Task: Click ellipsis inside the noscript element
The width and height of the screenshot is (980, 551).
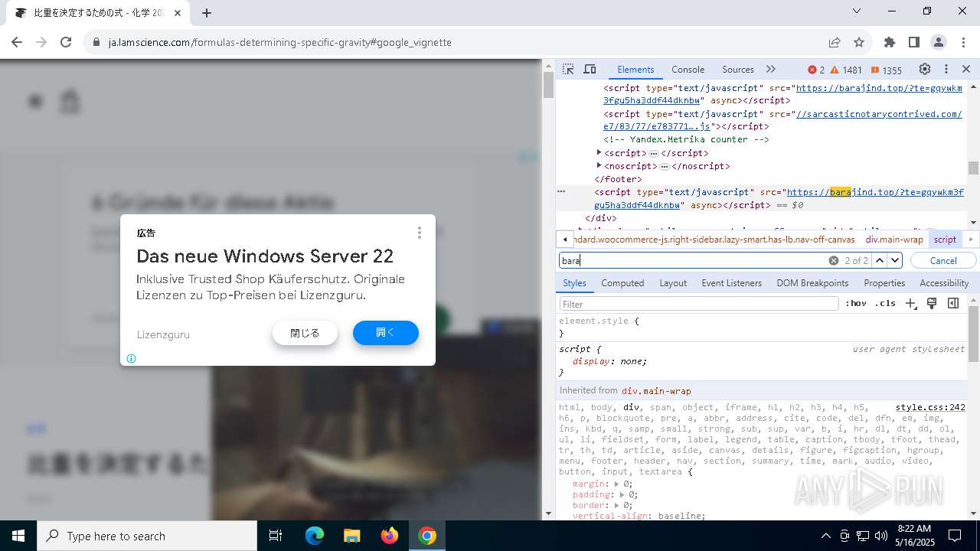Action: [x=665, y=167]
